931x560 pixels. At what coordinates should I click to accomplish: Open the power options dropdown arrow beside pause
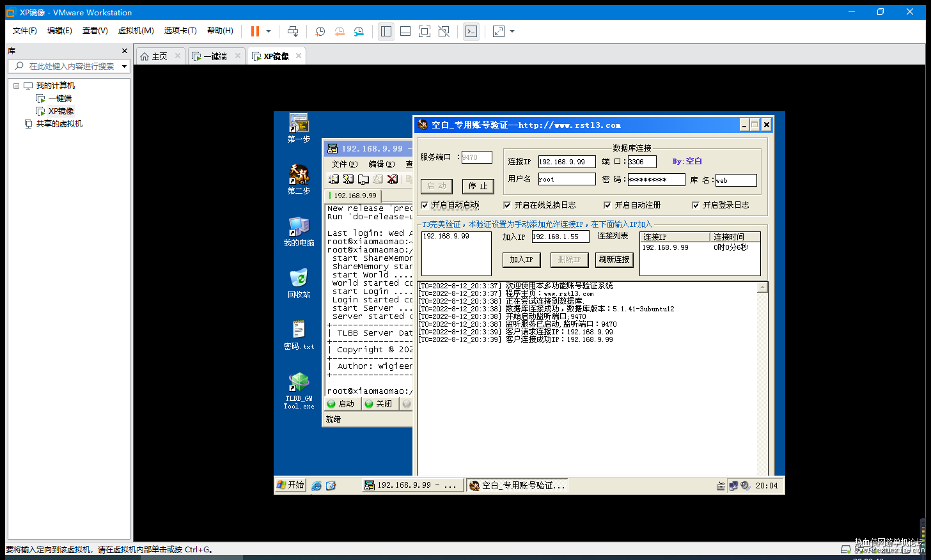point(269,31)
